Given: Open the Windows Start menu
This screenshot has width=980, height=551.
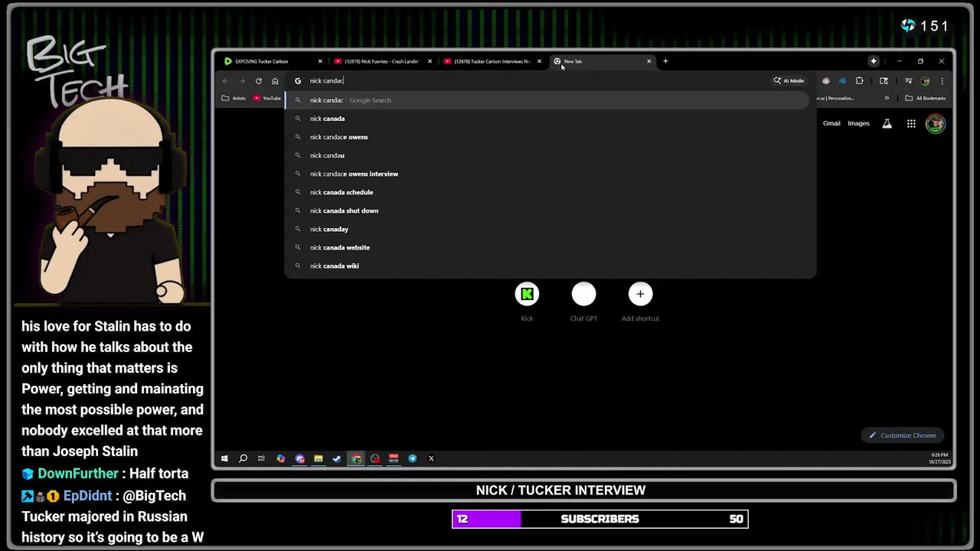Looking at the screenshot, I should coord(224,458).
